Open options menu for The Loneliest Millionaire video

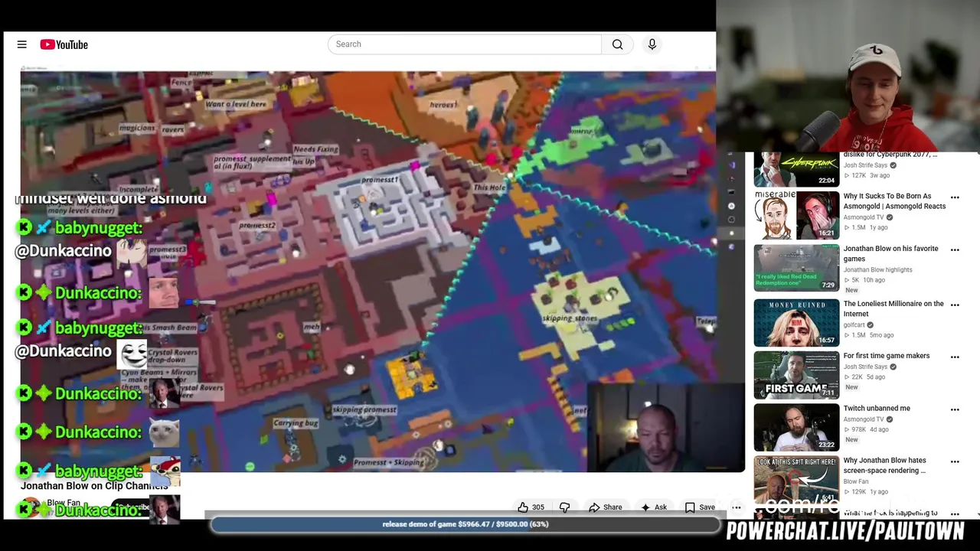click(955, 305)
